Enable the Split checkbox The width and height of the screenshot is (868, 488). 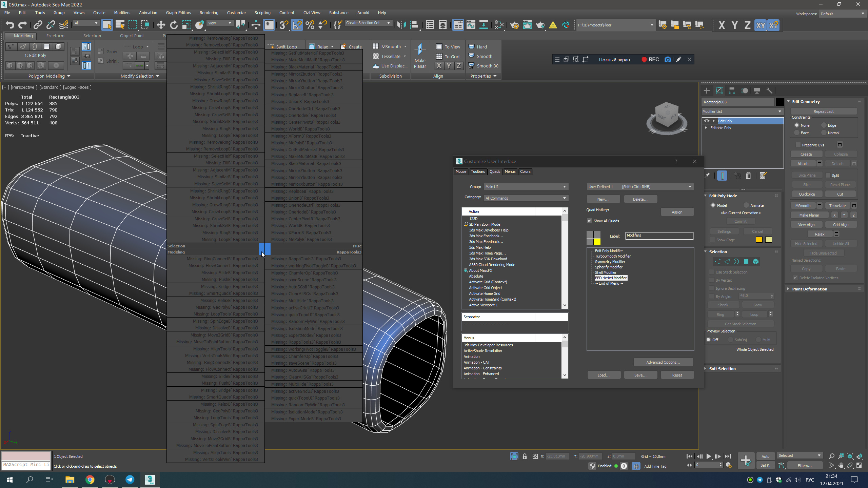(x=828, y=176)
